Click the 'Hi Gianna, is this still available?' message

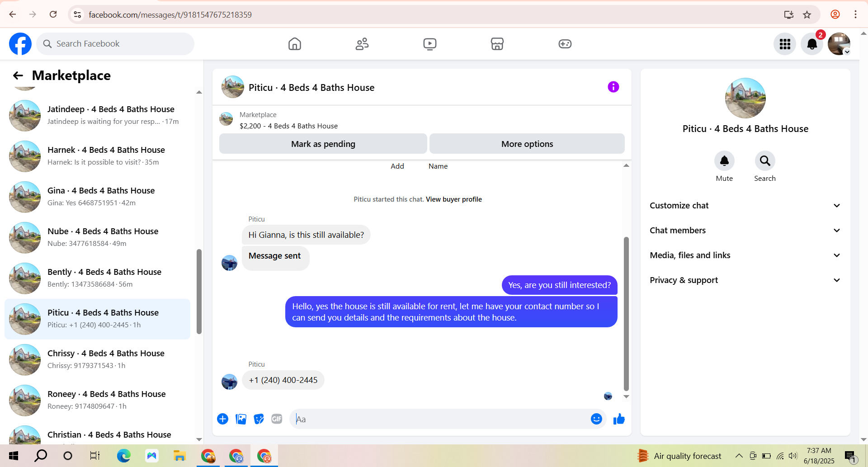[x=306, y=235]
